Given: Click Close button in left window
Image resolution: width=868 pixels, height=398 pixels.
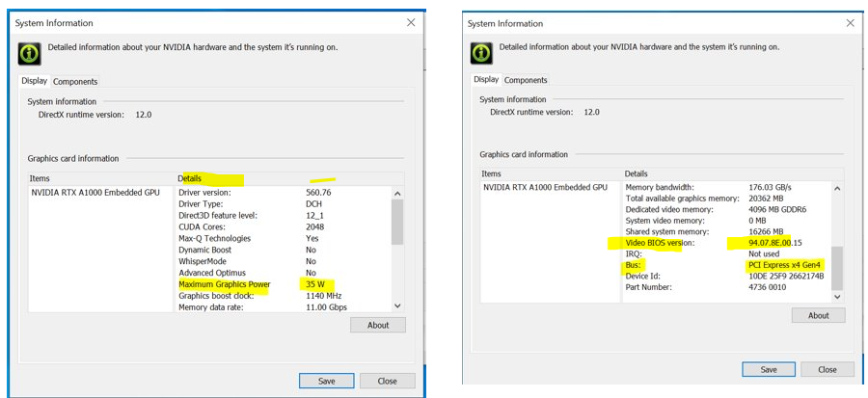Looking at the screenshot, I should click(x=387, y=381).
